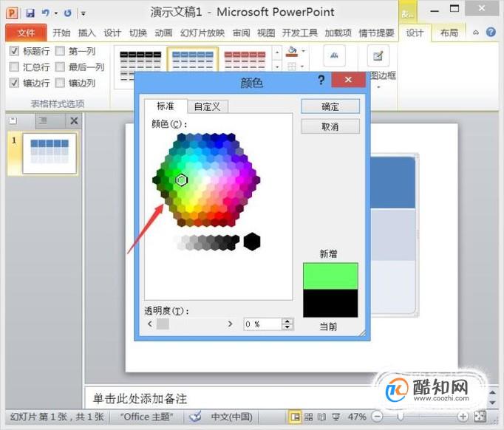Pick the white center hexagon of the color wheel

[x=206, y=180]
